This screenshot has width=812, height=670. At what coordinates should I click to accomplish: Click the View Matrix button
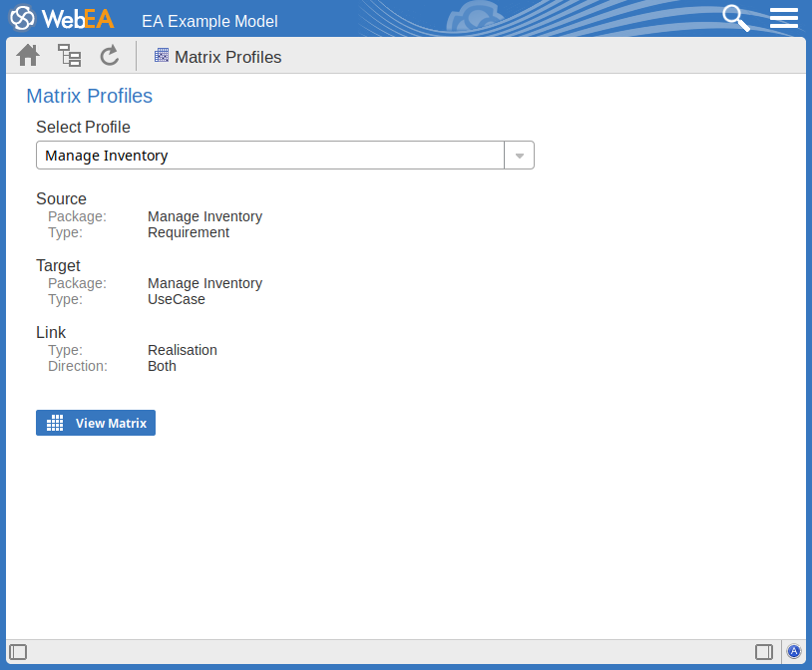click(x=96, y=423)
